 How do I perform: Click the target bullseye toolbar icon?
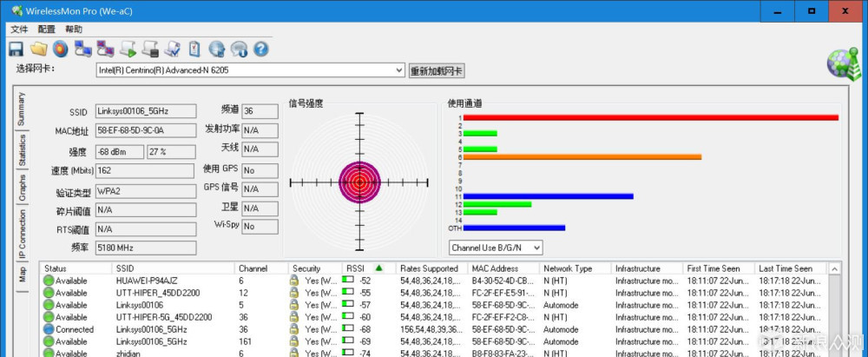61,50
